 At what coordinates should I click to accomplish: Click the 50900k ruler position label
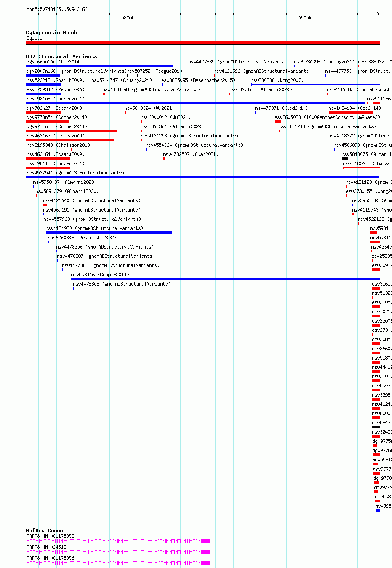pyautogui.click(x=303, y=18)
